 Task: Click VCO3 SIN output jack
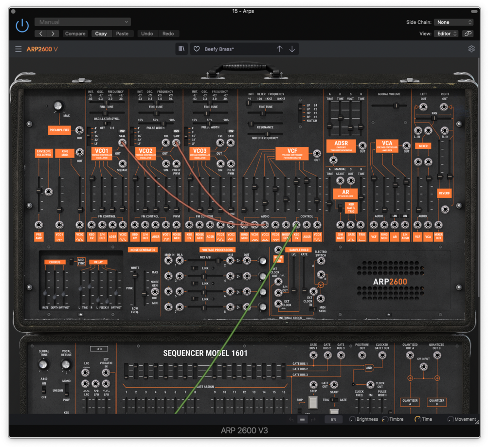click(x=220, y=163)
